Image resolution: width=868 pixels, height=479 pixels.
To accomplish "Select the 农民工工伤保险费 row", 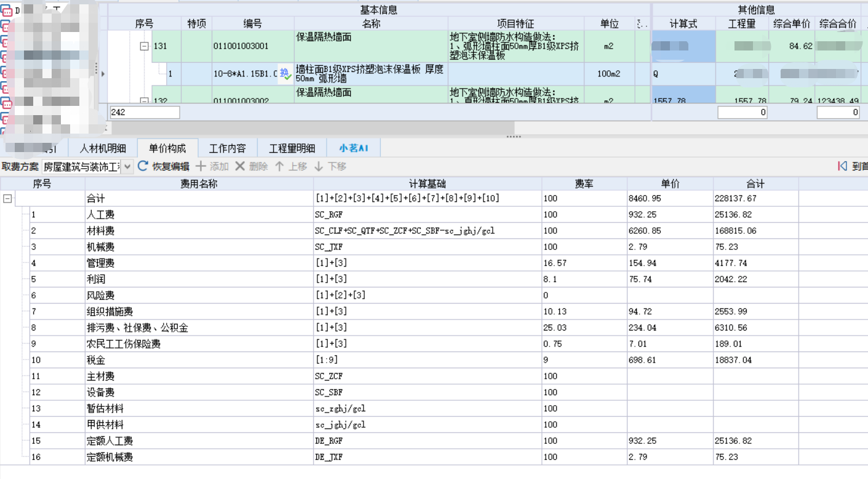I will click(x=434, y=344).
